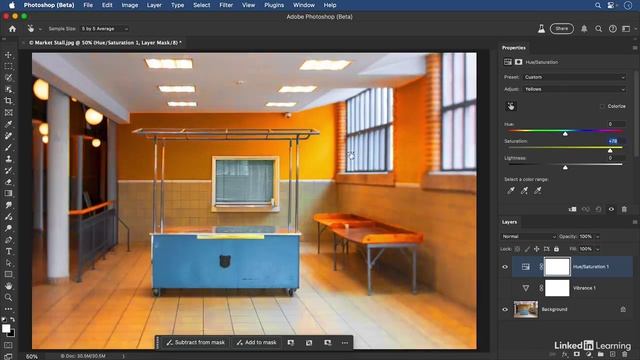Screen dimensions: 640x360
Task: Select the Eyedropper tool in the toolbar
Action: (x=8, y=124)
